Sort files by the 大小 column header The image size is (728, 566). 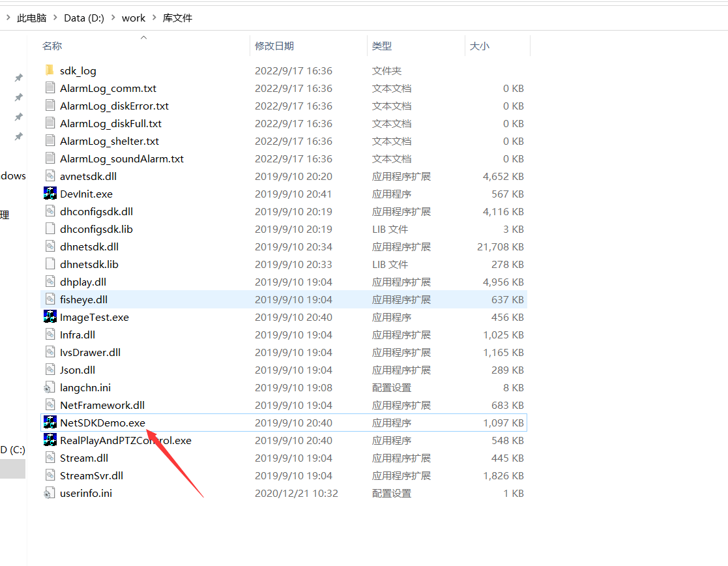tap(479, 46)
